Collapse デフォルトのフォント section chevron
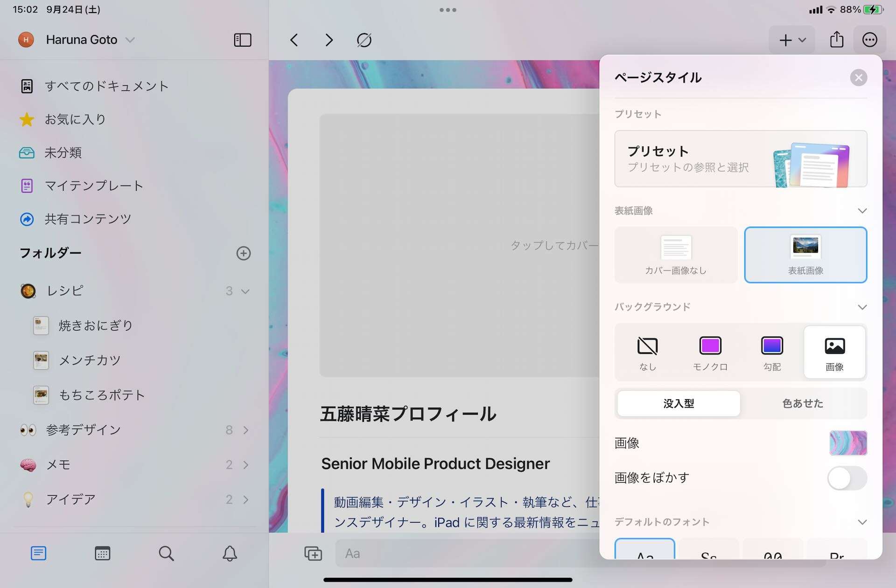Screen dimensions: 896x588 tap(862, 522)
